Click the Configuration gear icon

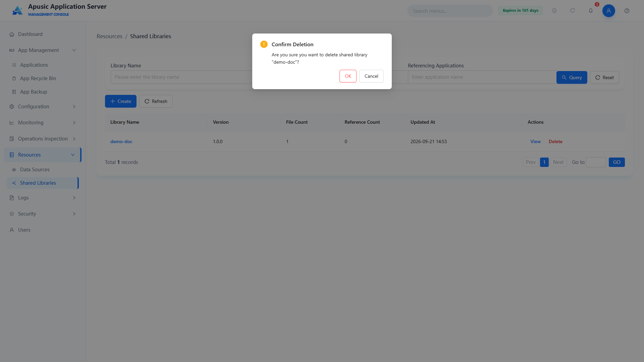coord(12,107)
